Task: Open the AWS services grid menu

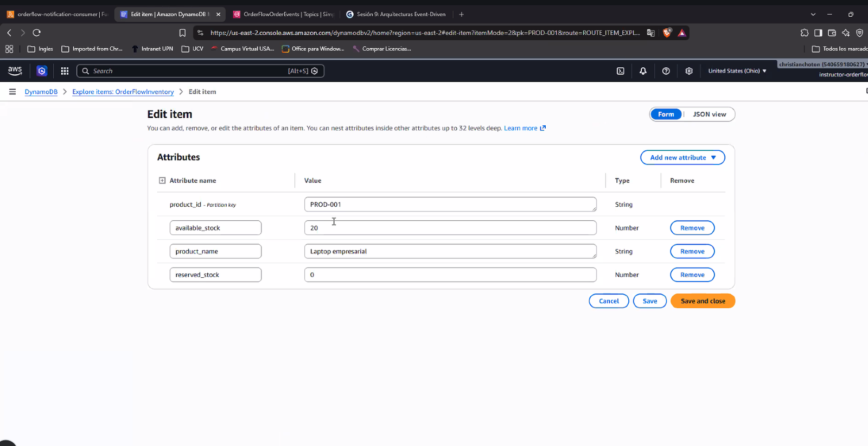Action: [65, 71]
